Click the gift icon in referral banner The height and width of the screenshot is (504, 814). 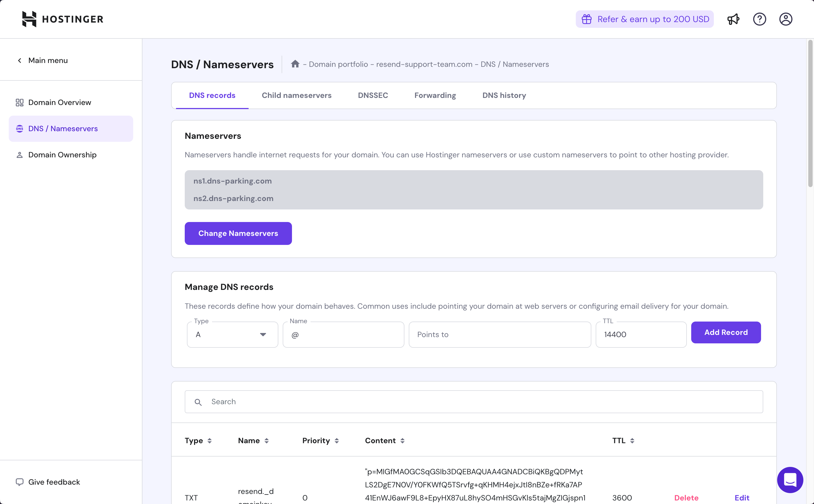(x=587, y=19)
